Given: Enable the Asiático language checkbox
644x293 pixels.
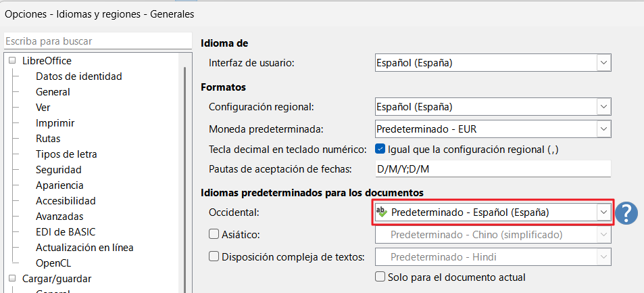Looking at the screenshot, I should [214, 235].
